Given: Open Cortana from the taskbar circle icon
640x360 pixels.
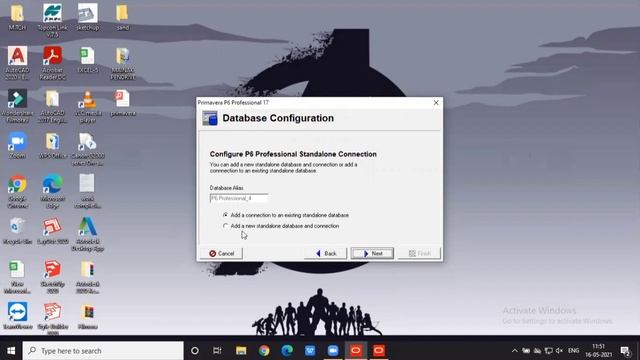Looking at the screenshot, I should pyautogui.click(x=195, y=351).
